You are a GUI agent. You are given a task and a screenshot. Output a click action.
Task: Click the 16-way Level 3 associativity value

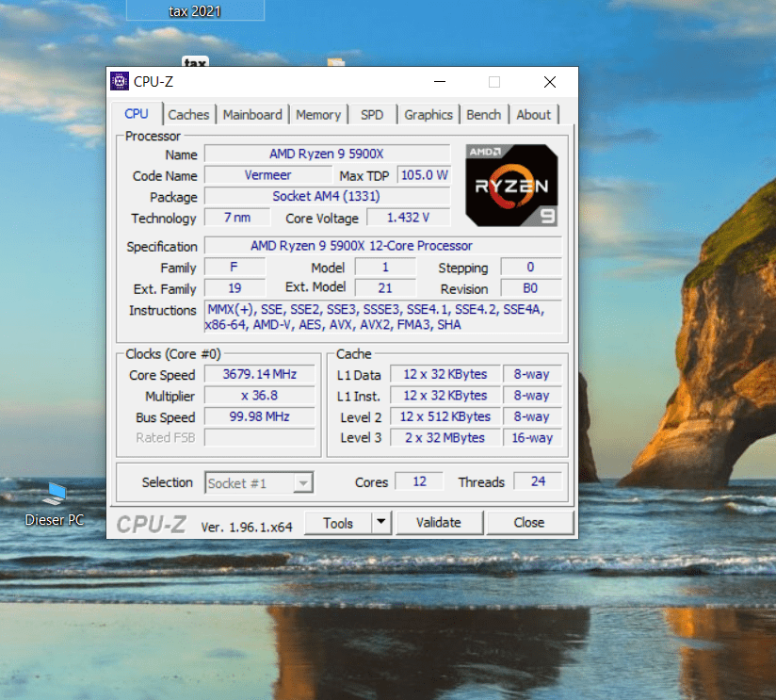(x=532, y=438)
